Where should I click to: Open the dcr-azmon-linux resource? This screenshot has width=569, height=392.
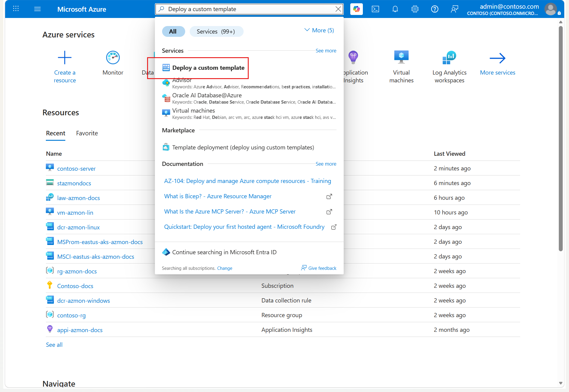(79, 227)
